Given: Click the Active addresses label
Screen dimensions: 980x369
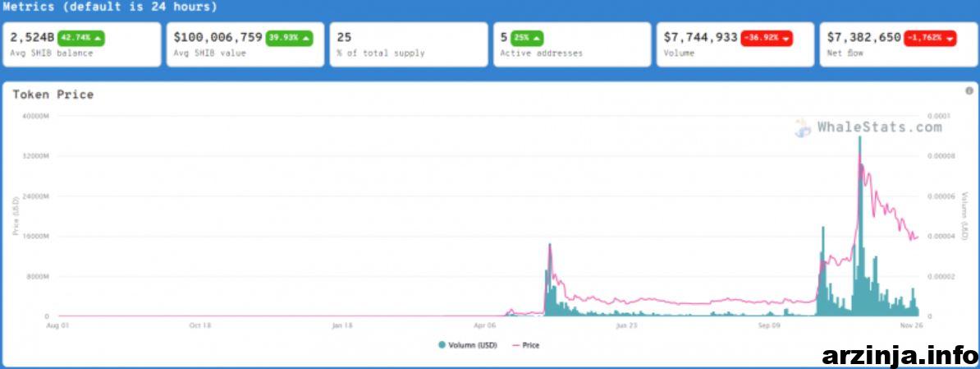Looking at the screenshot, I should coord(541,53).
